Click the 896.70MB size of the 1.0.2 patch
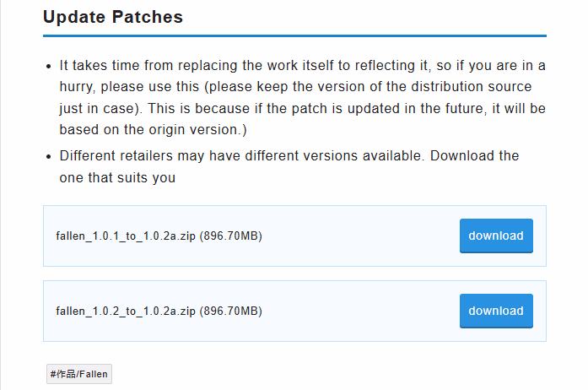 [x=231, y=311]
